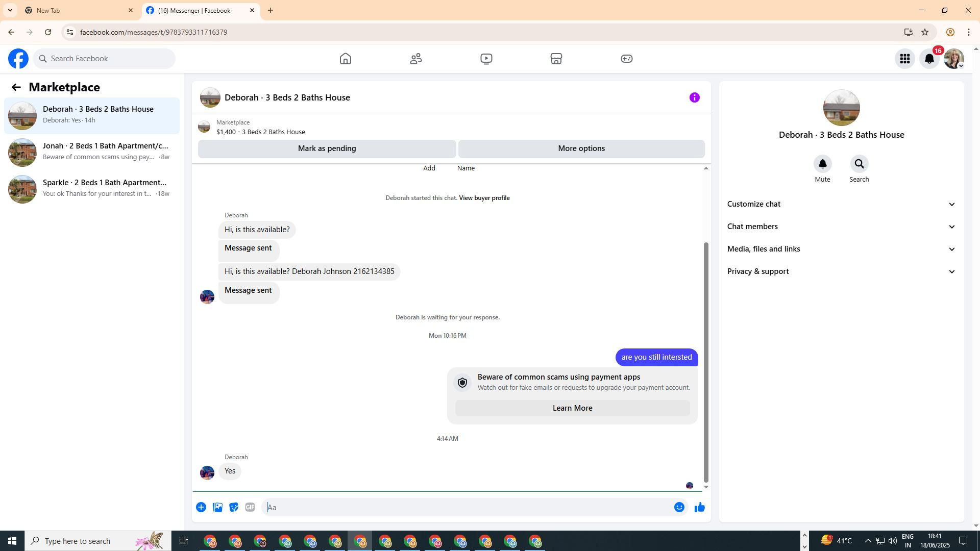Open more actions plus icon in composer
980x551 pixels.
tap(201, 507)
